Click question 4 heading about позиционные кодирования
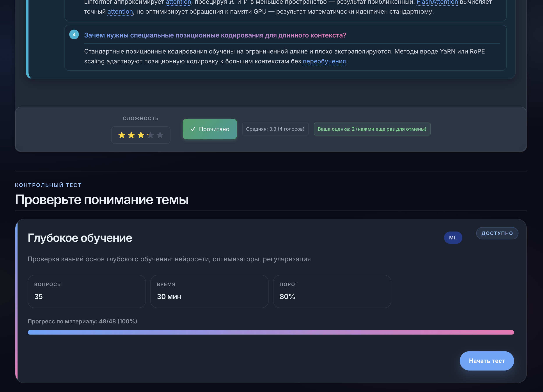This screenshot has height=392, width=543. point(215,35)
